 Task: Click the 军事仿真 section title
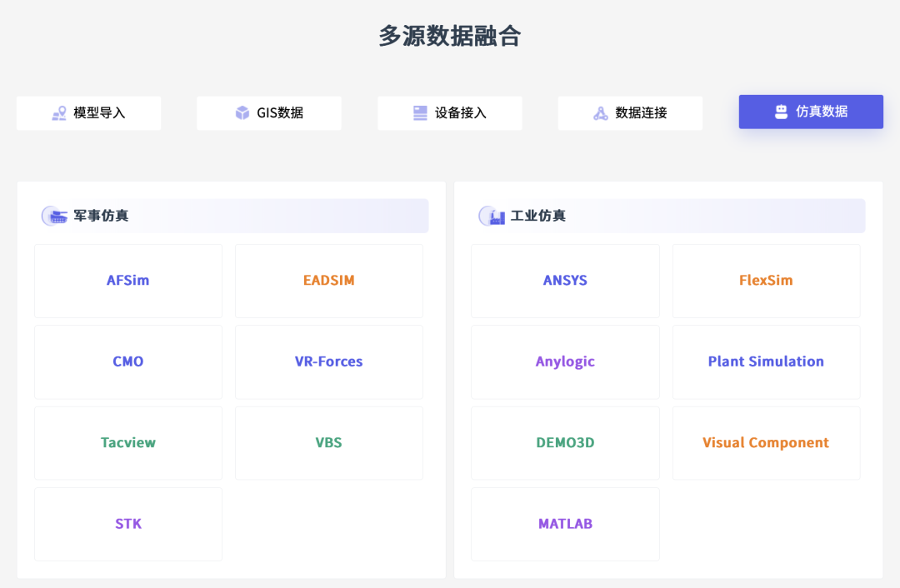(101, 217)
